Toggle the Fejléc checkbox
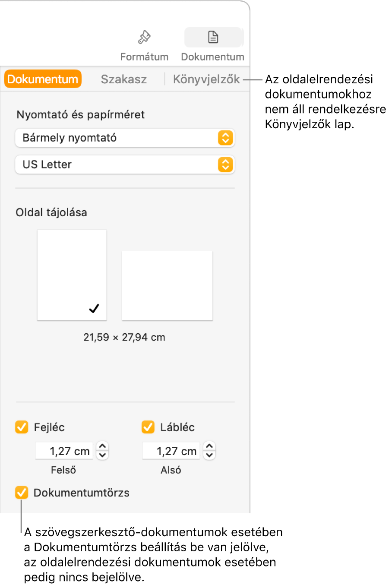This screenshot has height=588, width=392. point(22,427)
